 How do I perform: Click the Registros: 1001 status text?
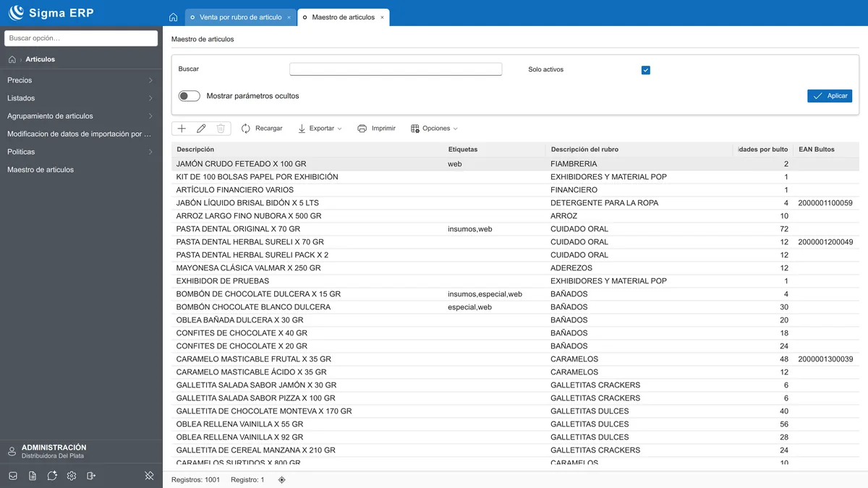195,480
